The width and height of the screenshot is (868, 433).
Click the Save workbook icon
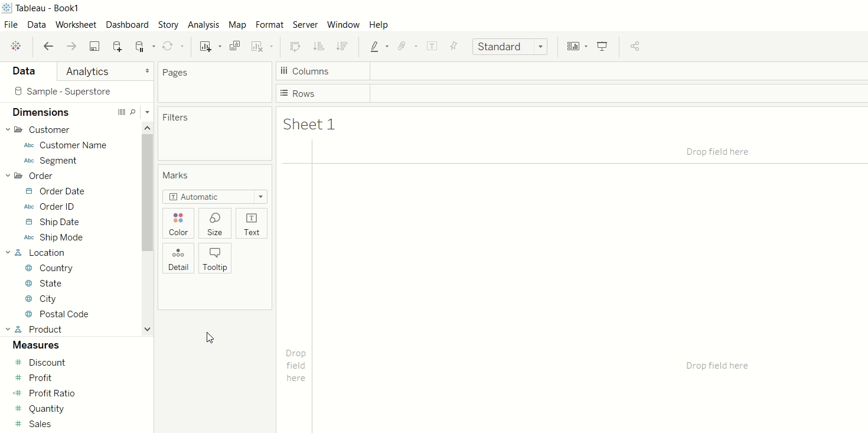[x=94, y=46]
